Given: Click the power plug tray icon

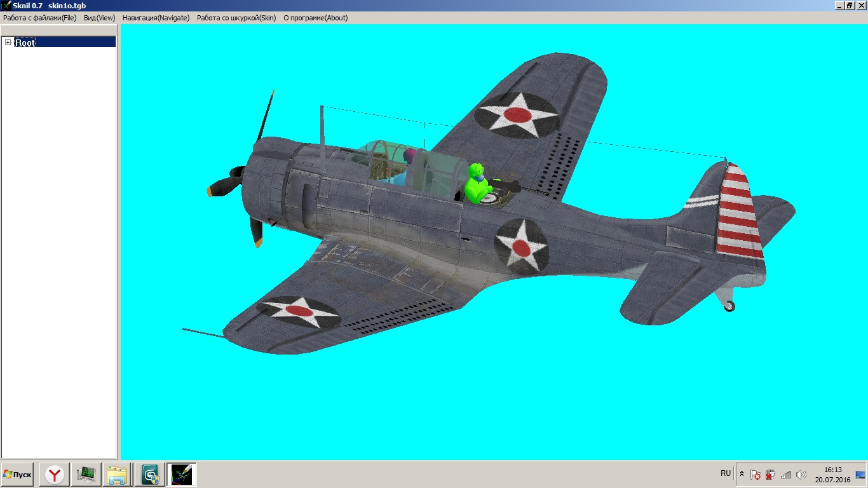Looking at the screenshot, I should point(770,475).
